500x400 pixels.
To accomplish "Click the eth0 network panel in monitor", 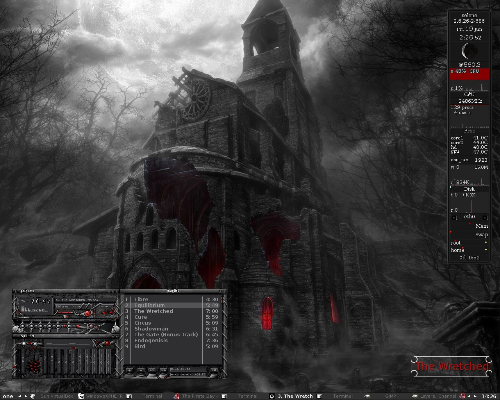I will point(469,217).
